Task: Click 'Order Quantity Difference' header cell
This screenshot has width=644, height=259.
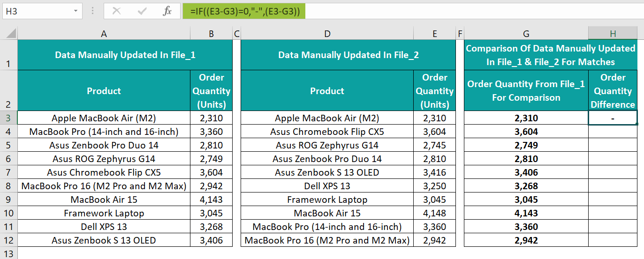Action: (x=613, y=90)
